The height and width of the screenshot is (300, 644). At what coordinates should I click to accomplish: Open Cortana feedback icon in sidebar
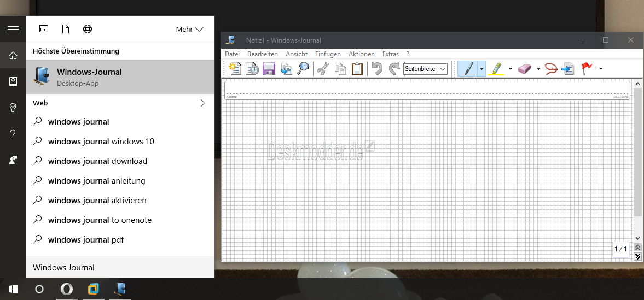[x=13, y=160]
